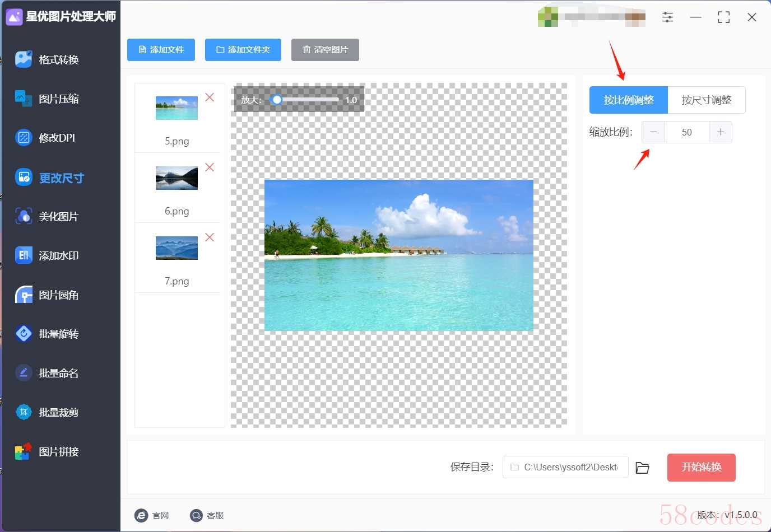Click the app logo 星优图片处理大师
This screenshot has width=771, height=532.
point(61,17)
